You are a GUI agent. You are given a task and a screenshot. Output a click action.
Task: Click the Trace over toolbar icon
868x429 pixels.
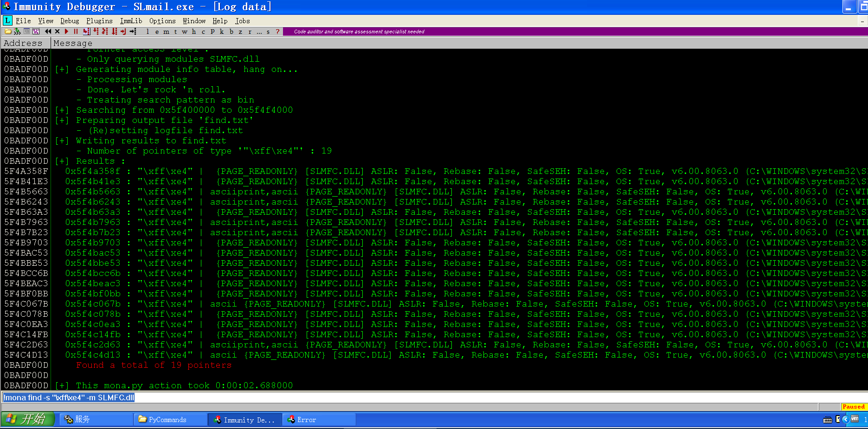(x=114, y=32)
